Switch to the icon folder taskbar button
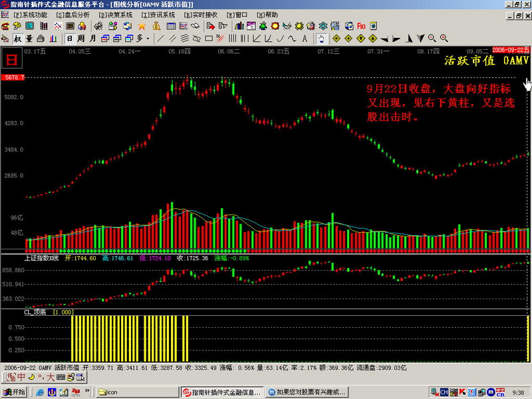Viewport: 532px width, 399px height. tap(138, 392)
